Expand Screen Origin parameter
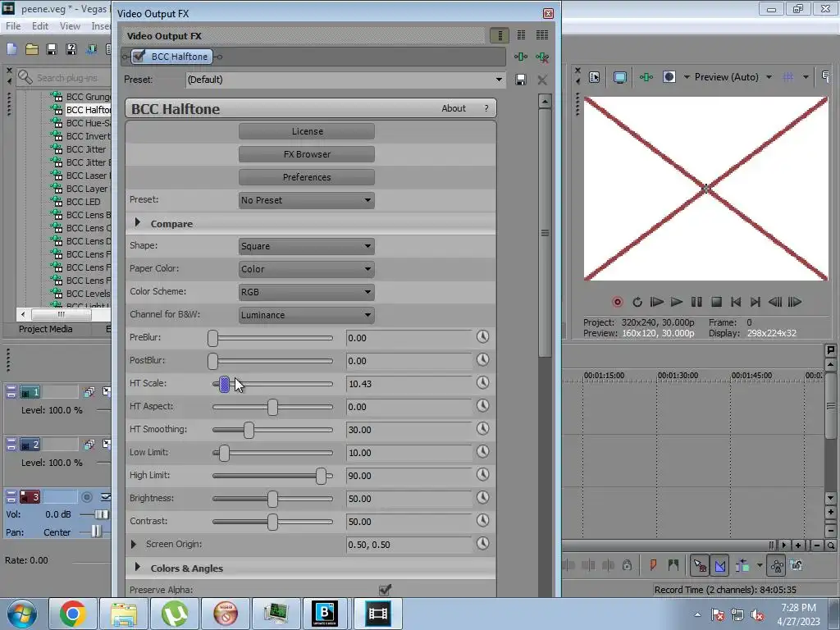The height and width of the screenshot is (630, 840). pyautogui.click(x=134, y=545)
